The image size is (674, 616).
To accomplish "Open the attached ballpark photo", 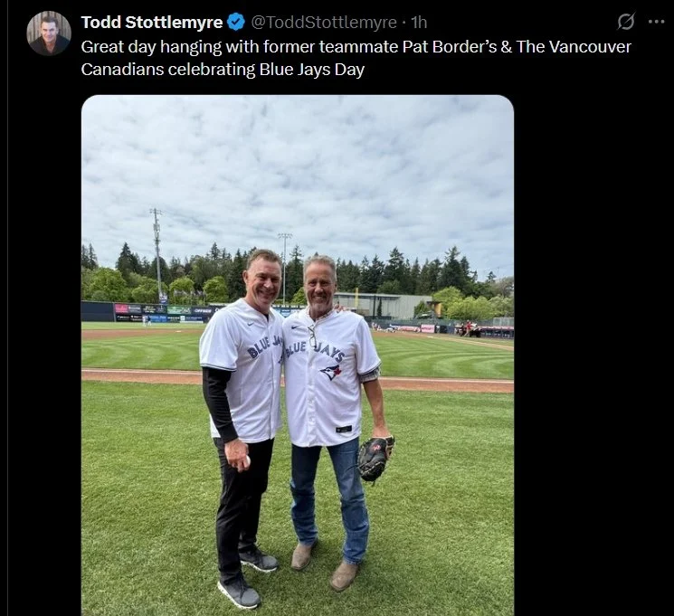I will tap(298, 355).
